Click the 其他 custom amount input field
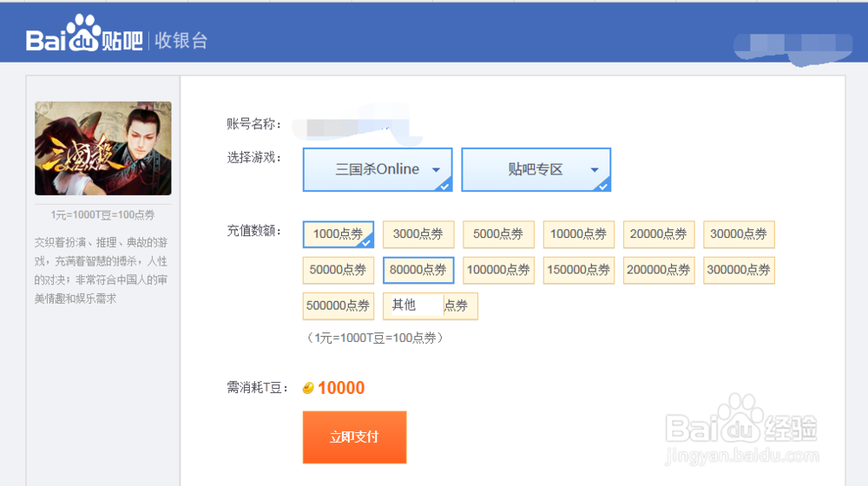This screenshot has height=486, width=868. [x=418, y=305]
